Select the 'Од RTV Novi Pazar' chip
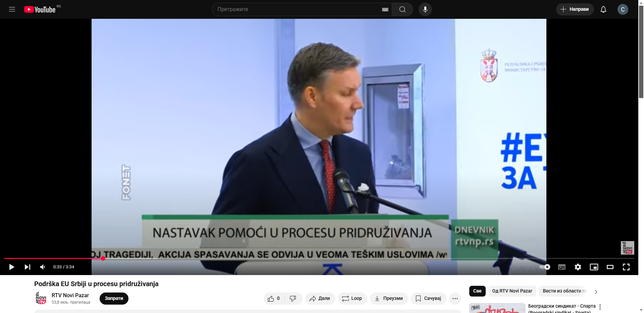 pyautogui.click(x=512, y=291)
